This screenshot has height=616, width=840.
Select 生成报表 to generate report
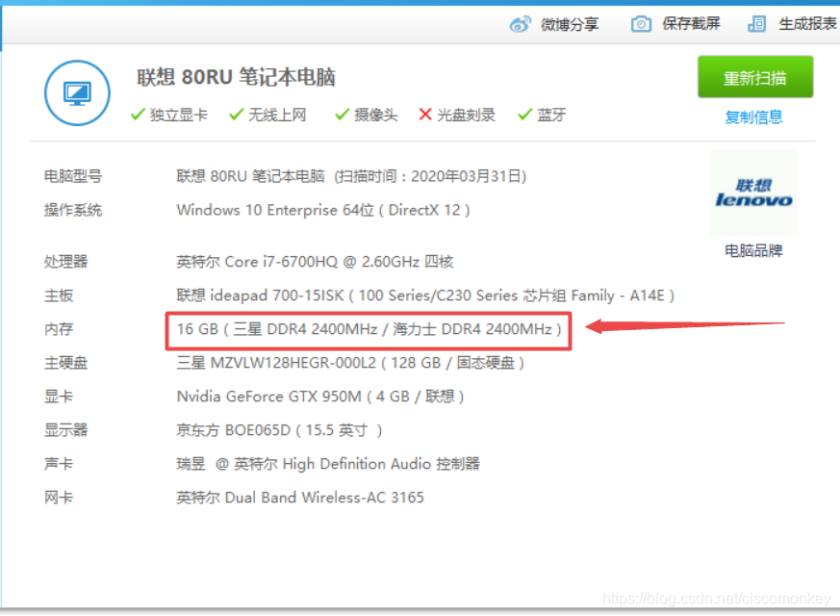807,23
